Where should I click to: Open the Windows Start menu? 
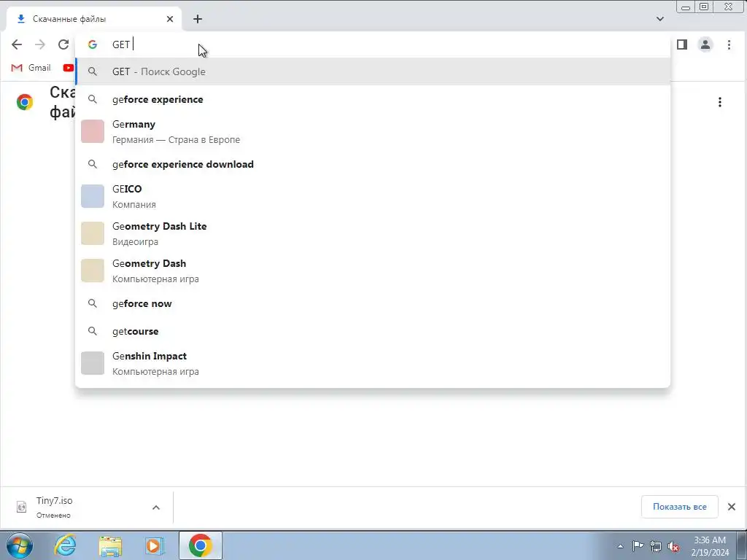pos(19,545)
